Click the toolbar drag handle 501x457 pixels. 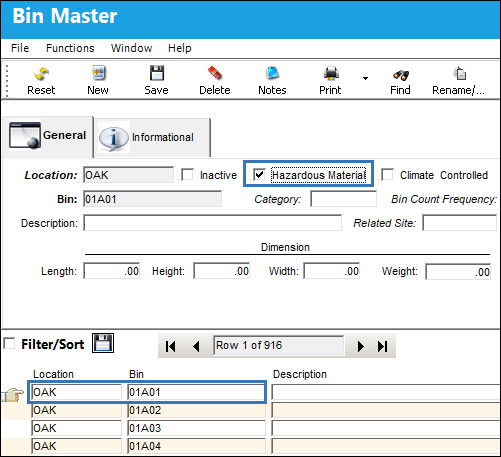[7, 80]
